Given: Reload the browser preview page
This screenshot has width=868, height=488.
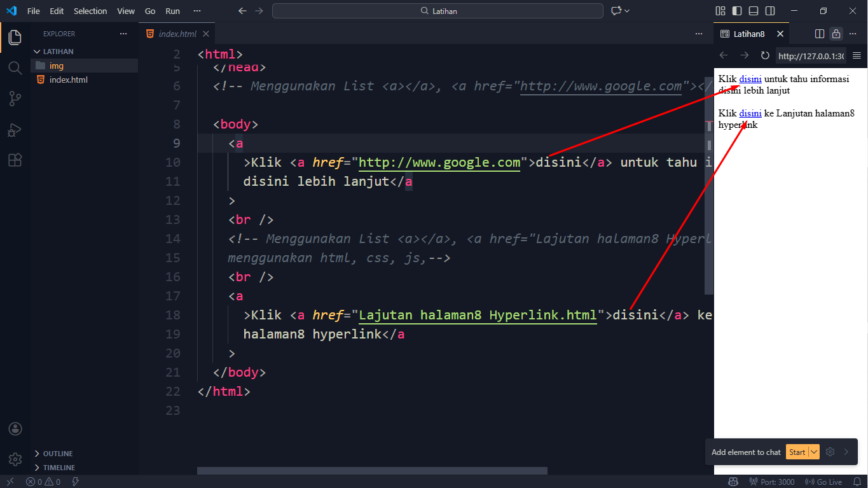Looking at the screenshot, I should point(765,56).
